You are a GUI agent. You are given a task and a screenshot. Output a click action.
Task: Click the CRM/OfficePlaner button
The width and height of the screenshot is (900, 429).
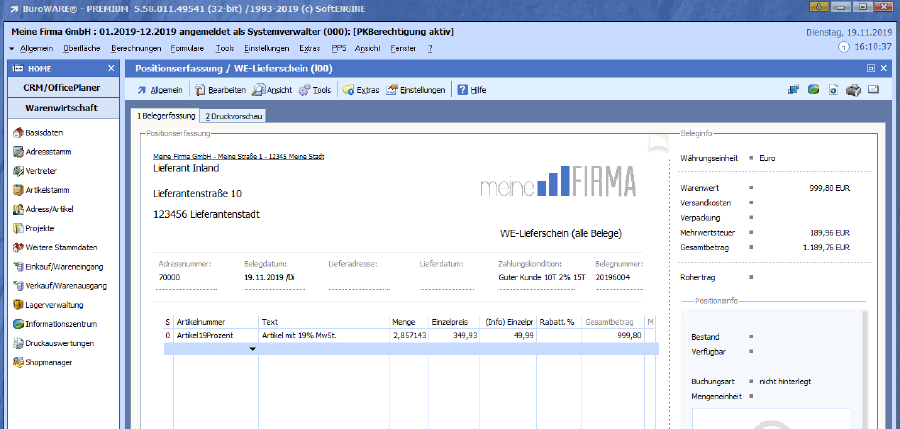(x=61, y=88)
